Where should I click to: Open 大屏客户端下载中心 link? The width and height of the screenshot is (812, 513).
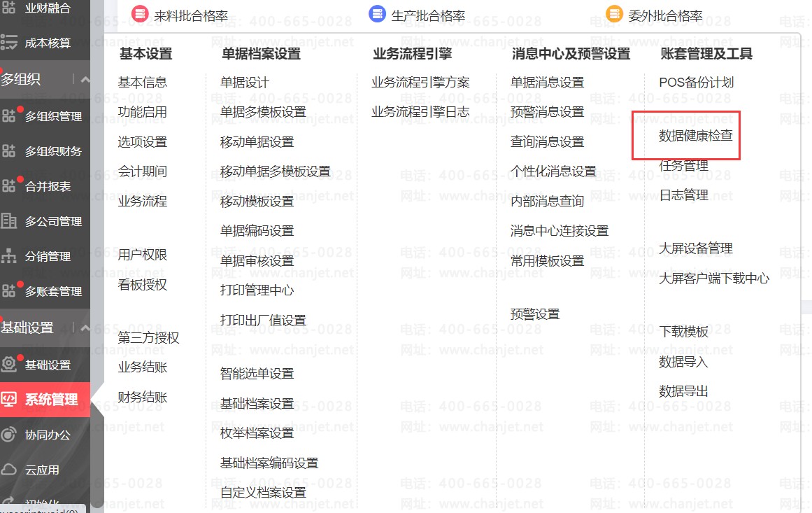714,279
